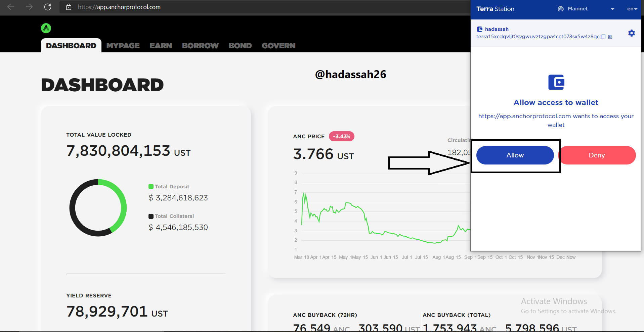Click the ANC PRICE label

pyautogui.click(x=309, y=137)
